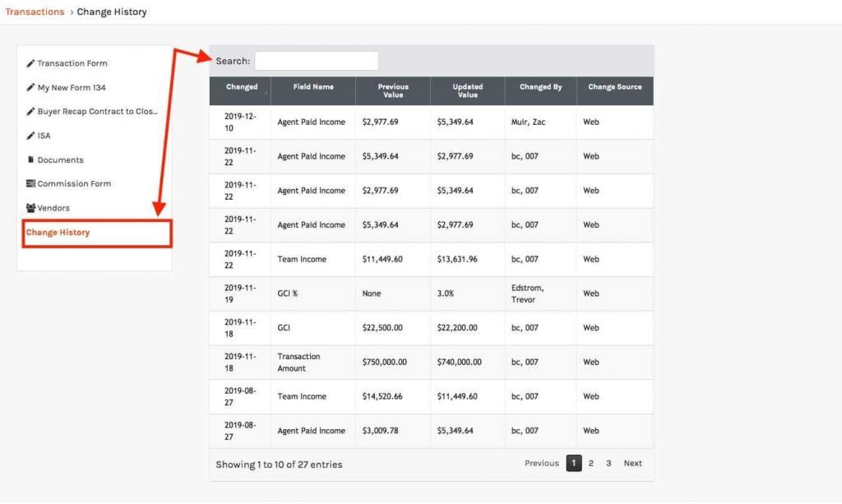Screen dimensions: 842x504
Task: Click the pencil icon beside ISA
Action: point(30,136)
